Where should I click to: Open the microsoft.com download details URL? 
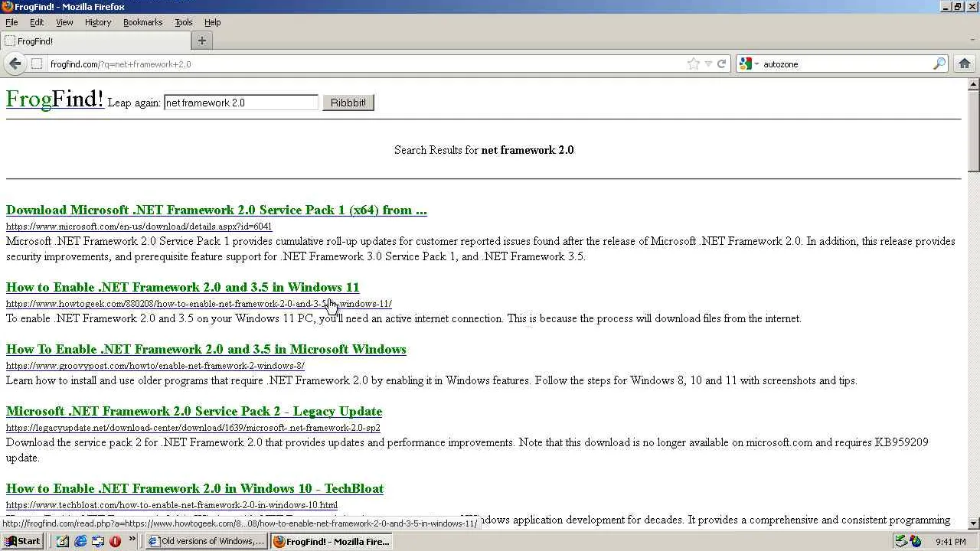pos(139,227)
